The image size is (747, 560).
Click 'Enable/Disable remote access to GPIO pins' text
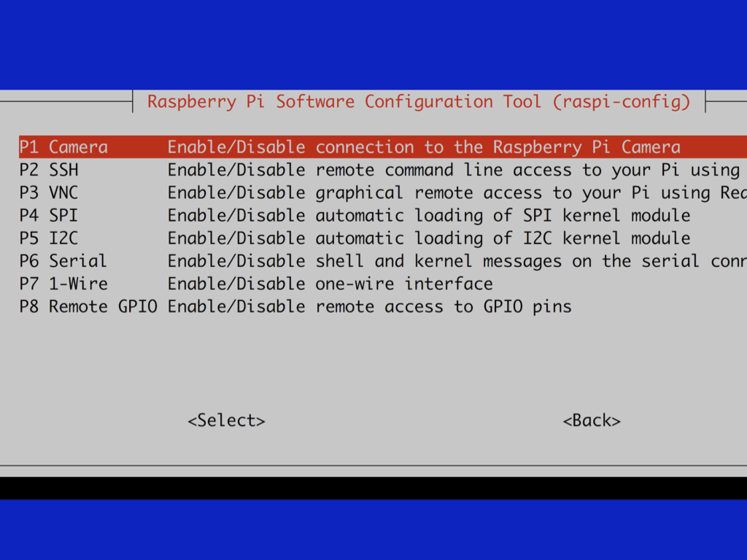pyautogui.click(x=370, y=307)
